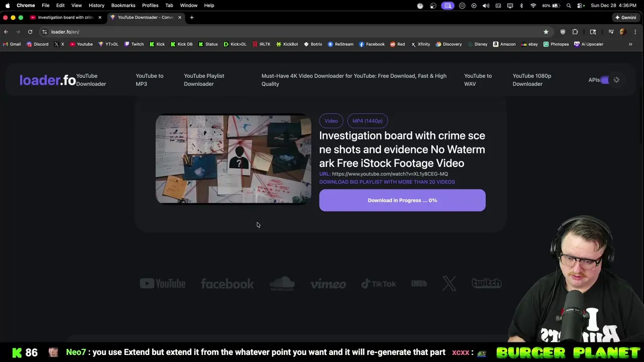Open Spotlight search in menu bar
The image size is (644, 362).
click(x=569, y=6)
